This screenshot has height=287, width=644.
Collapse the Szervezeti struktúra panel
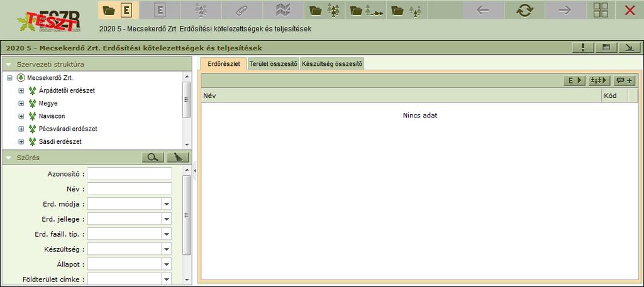[x=9, y=65]
